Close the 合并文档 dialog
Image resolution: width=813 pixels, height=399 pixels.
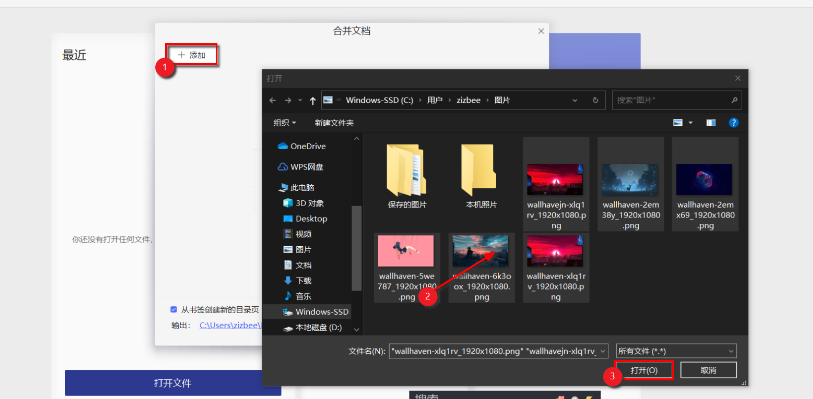tap(541, 31)
